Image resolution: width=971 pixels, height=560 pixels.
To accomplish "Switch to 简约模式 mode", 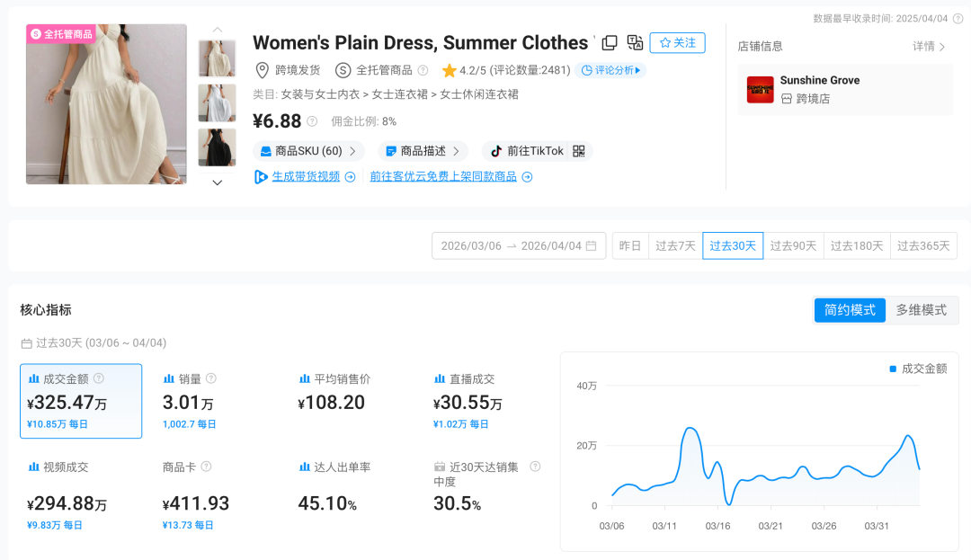I will pos(849,310).
